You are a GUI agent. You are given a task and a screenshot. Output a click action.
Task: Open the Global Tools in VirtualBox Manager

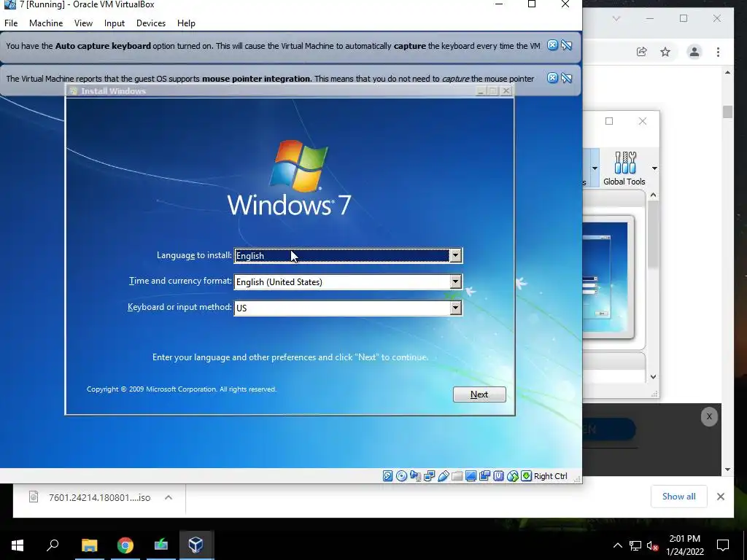(x=624, y=168)
